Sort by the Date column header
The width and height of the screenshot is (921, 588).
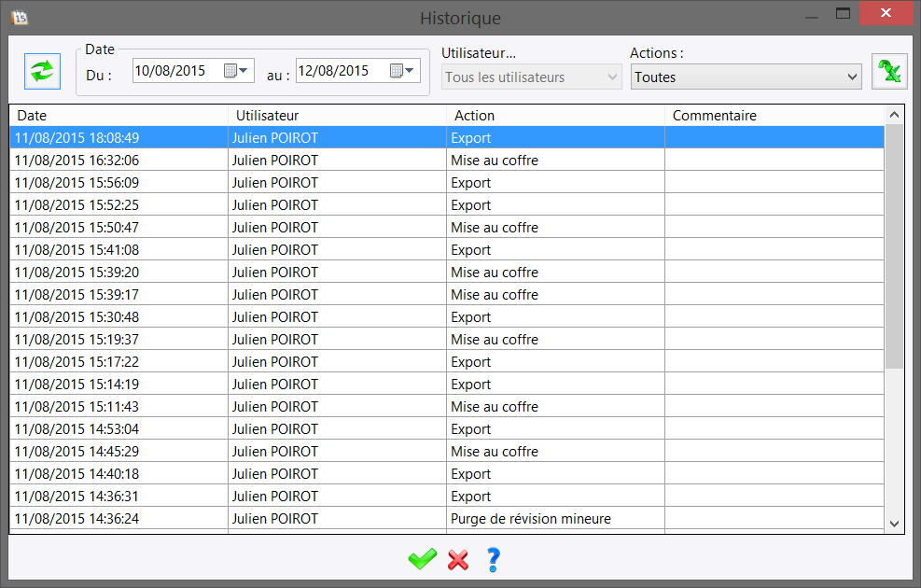coord(119,116)
